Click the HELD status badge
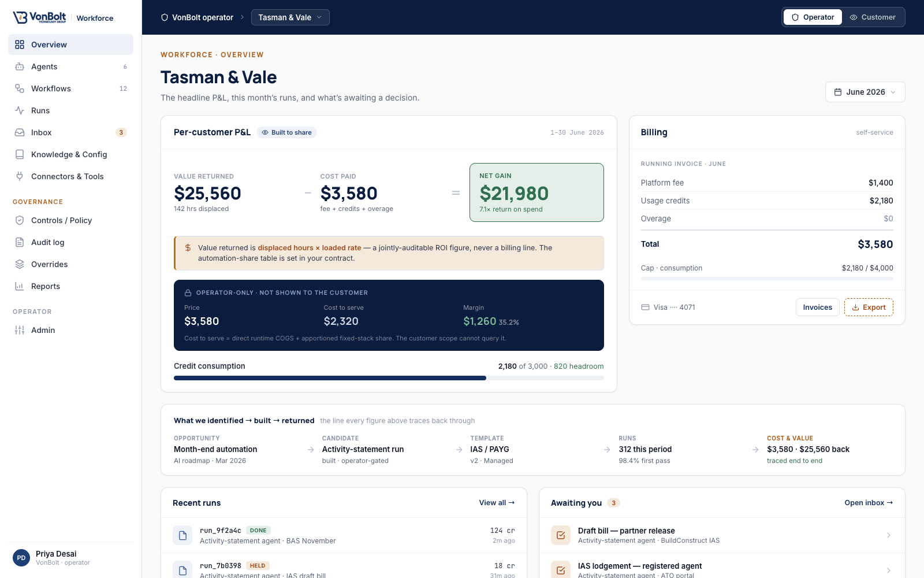 click(x=258, y=566)
